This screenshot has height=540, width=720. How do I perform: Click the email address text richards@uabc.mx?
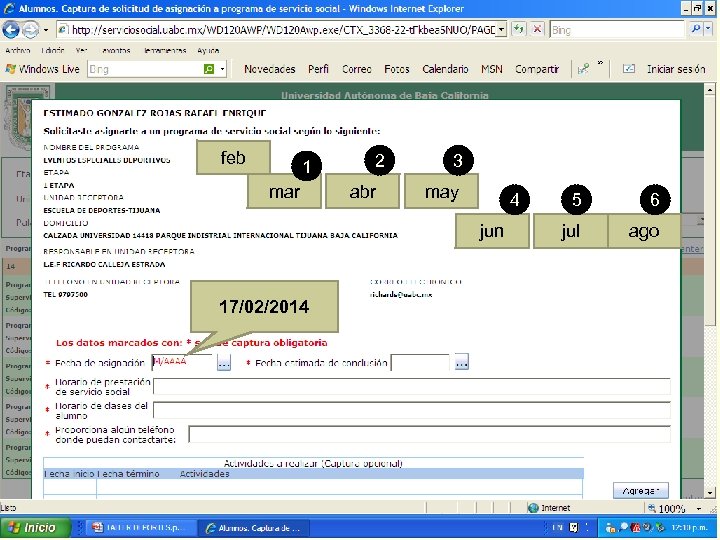click(x=401, y=294)
